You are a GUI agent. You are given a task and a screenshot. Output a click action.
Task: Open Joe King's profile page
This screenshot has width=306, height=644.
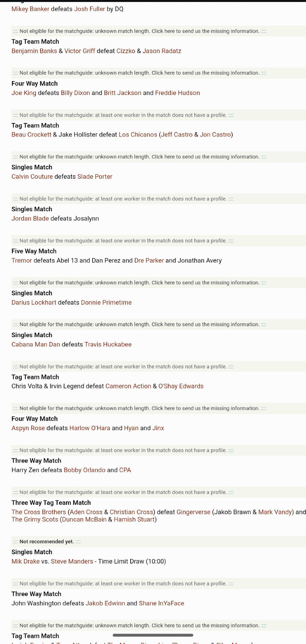tap(24, 93)
